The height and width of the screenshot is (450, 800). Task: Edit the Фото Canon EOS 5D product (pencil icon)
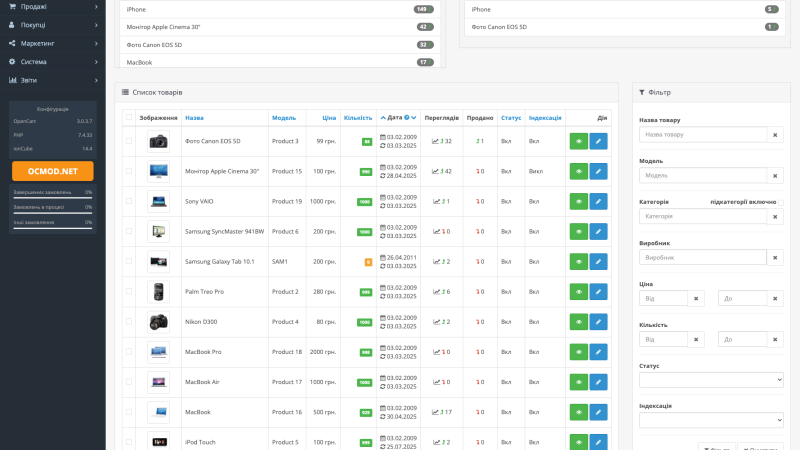598,141
